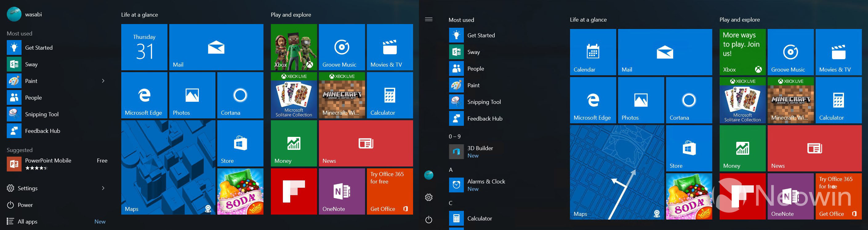Click Get Office tile in the left Start menu

390,191
